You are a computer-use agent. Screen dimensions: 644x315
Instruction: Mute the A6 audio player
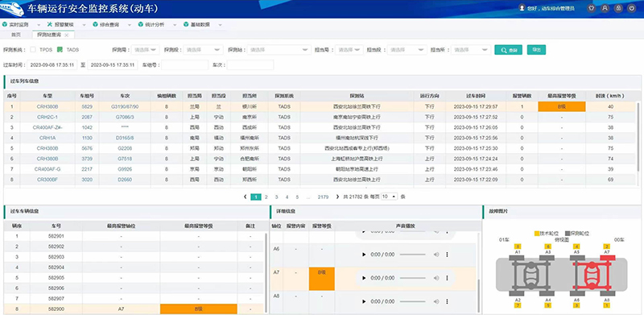(436, 255)
